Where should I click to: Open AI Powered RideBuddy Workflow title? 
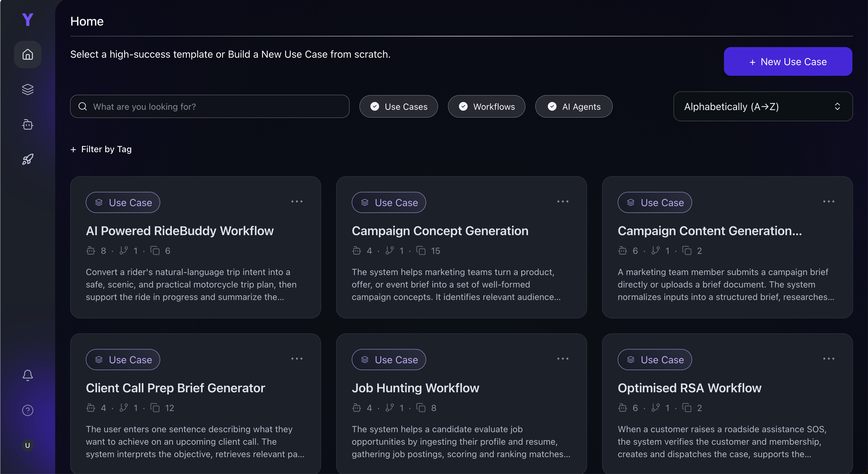coord(180,231)
